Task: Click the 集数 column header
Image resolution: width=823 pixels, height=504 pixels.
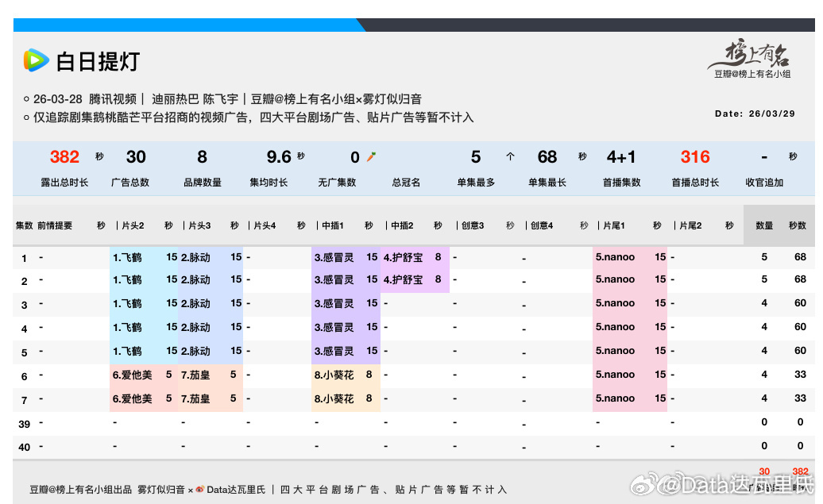Action: click(24, 225)
